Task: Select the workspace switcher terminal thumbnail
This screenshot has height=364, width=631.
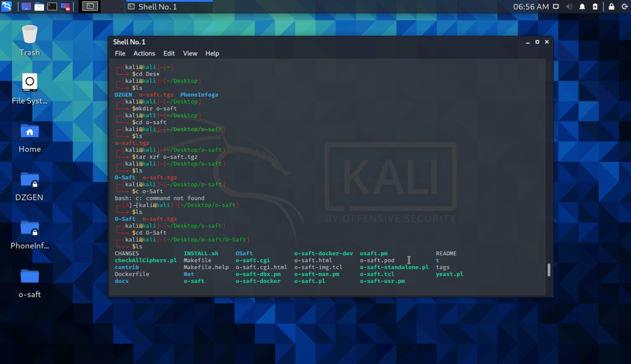Action: coord(90,7)
